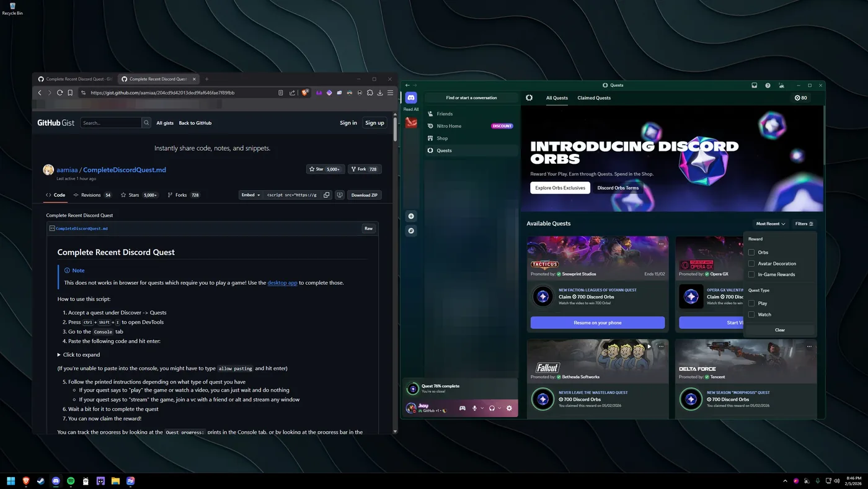868x489 pixels.
Task: Open Spotify from the Windows taskbar
Action: 71,481
